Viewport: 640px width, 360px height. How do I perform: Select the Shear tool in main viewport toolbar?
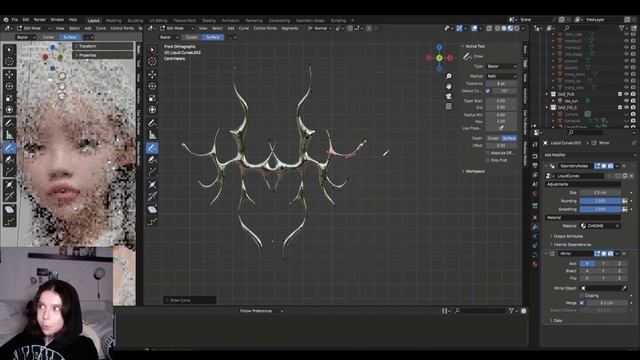pyautogui.click(x=152, y=209)
